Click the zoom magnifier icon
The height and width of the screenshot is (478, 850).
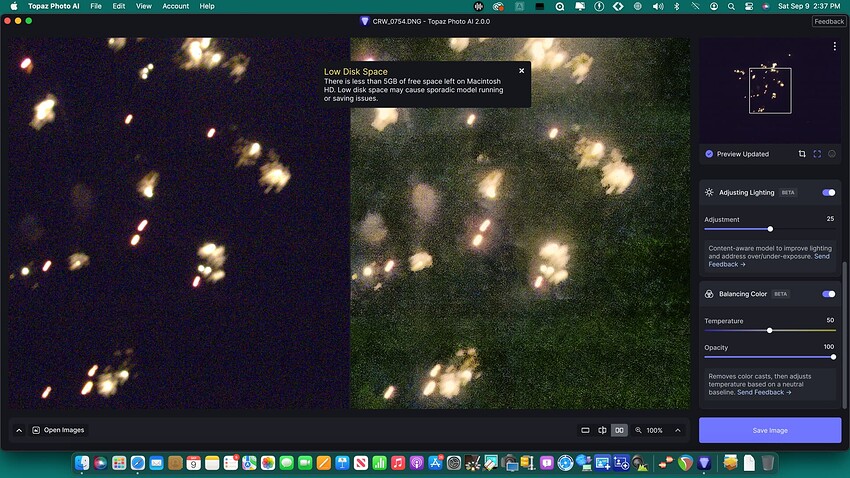[638, 430]
